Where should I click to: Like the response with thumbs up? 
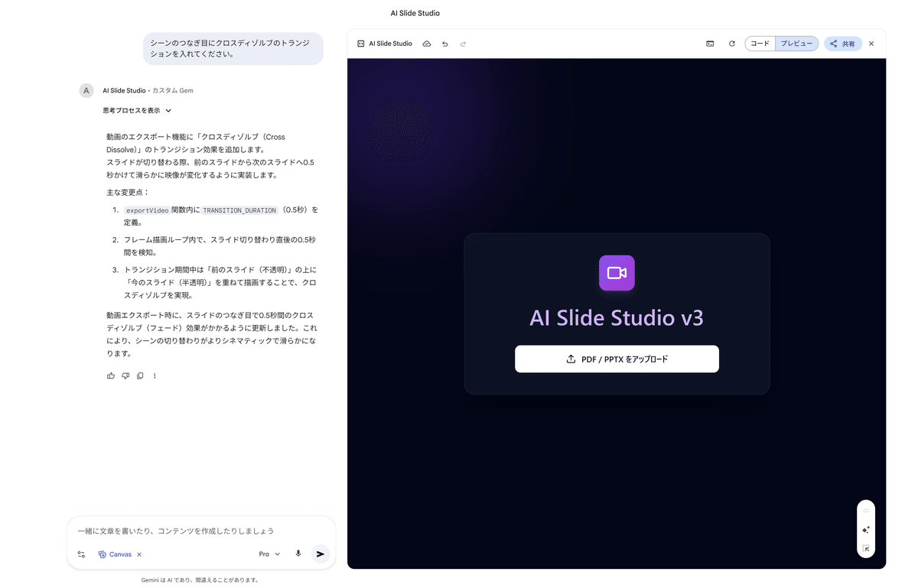tap(111, 375)
